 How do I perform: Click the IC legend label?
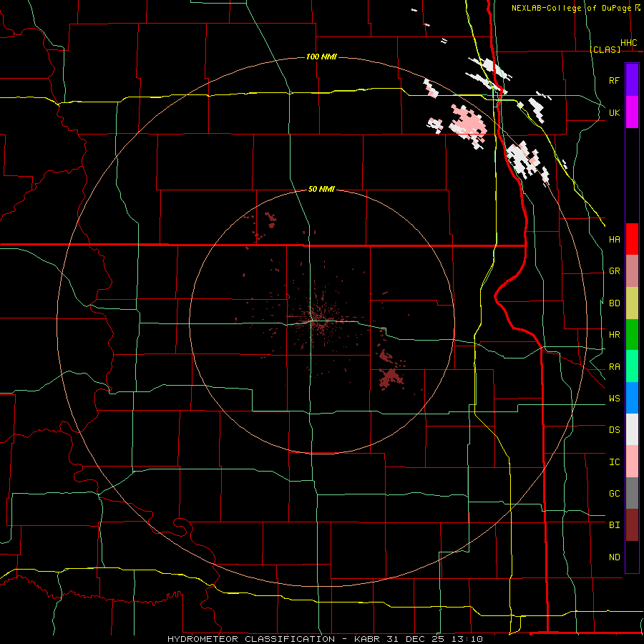[614, 462]
